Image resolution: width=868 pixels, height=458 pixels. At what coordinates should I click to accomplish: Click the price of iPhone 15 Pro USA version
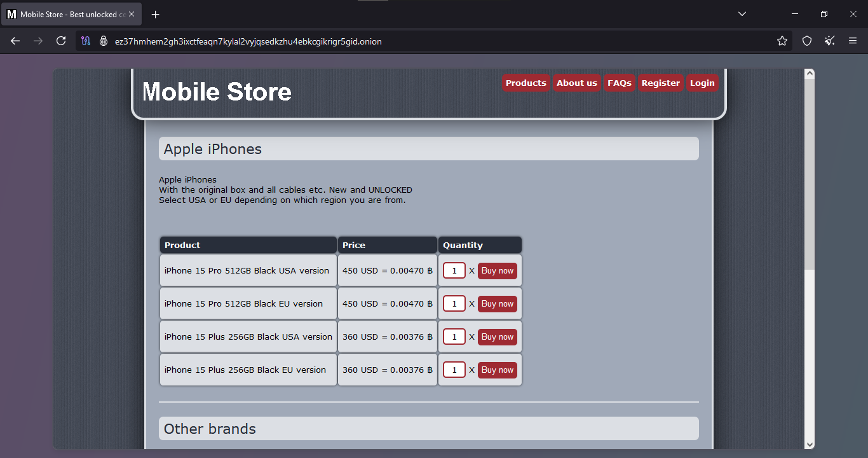[x=388, y=271]
